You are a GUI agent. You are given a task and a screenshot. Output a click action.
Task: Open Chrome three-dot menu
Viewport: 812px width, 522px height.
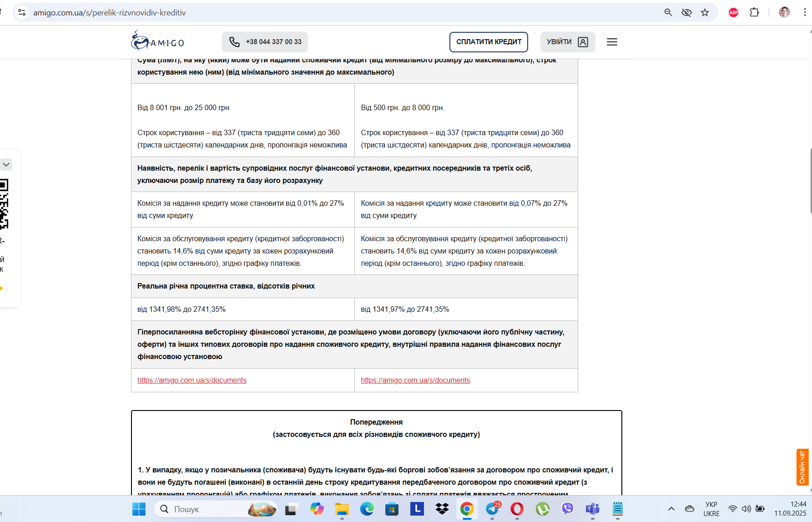pyautogui.click(x=804, y=12)
